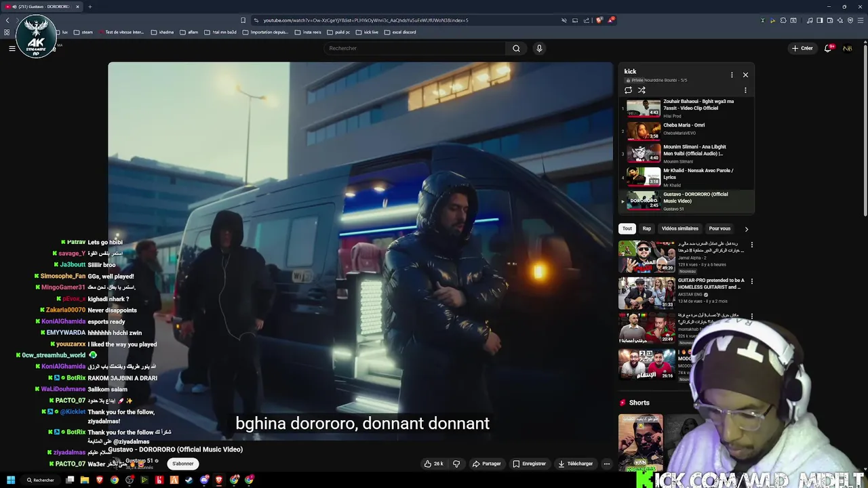Open File Explorer from taskbar
The width and height of the screenshot is (868, 488).
[x=85, y=480]
